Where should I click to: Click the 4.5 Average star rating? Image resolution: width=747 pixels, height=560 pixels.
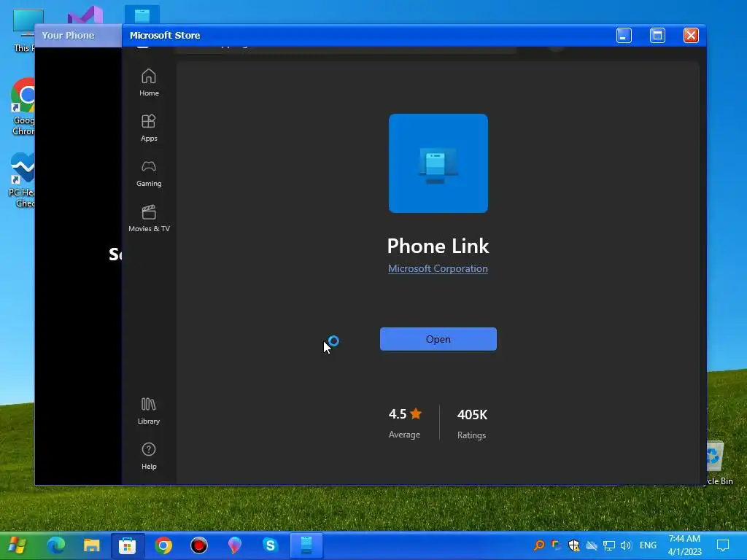[405, 423]
